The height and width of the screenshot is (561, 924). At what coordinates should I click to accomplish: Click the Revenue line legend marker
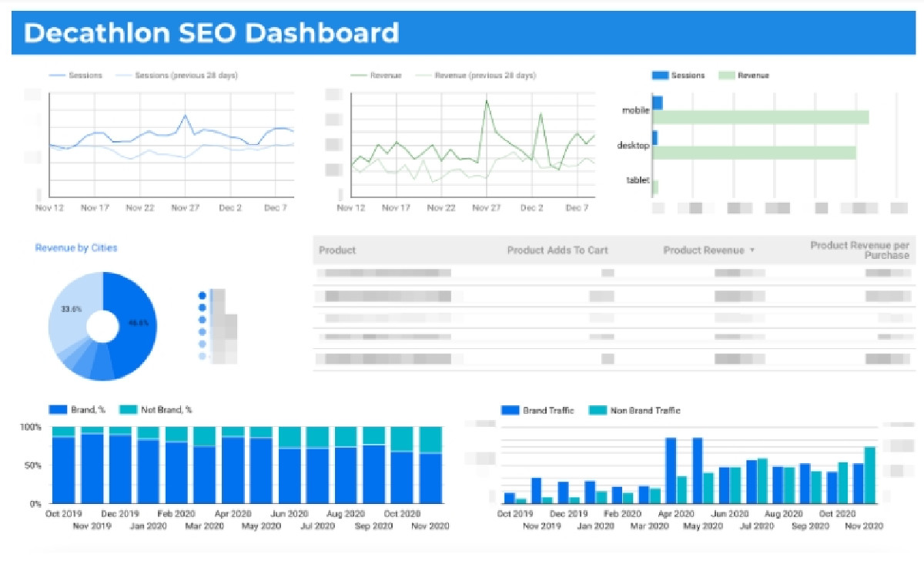click(x=359, y=76)
